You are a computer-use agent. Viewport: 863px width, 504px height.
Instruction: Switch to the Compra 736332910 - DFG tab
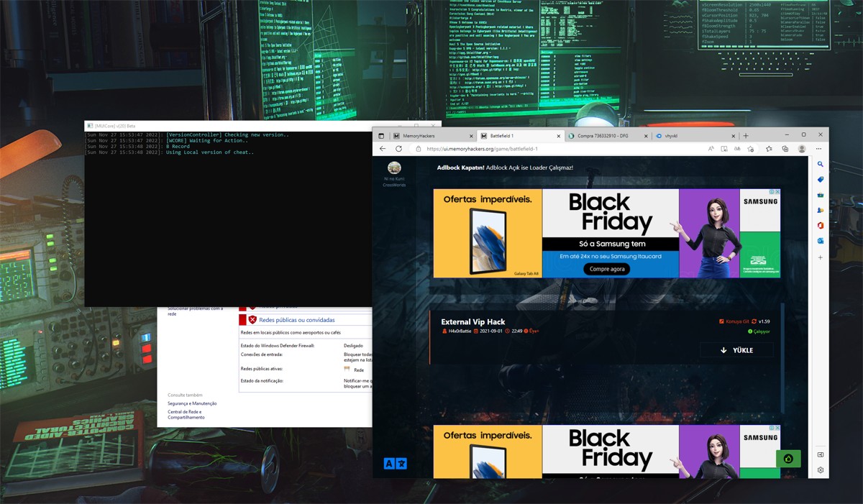(x=607, y=136)
